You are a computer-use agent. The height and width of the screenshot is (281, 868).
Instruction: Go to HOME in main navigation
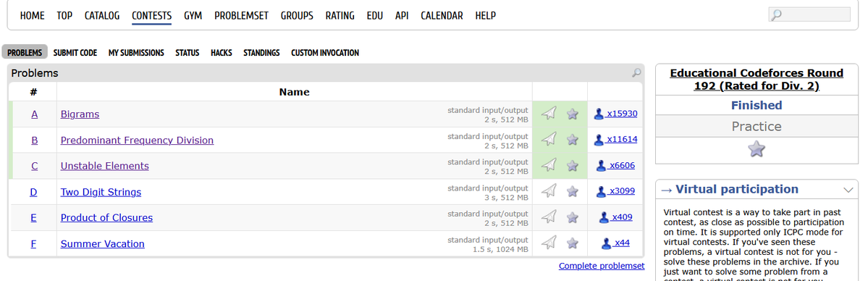[x=32, y=15]
